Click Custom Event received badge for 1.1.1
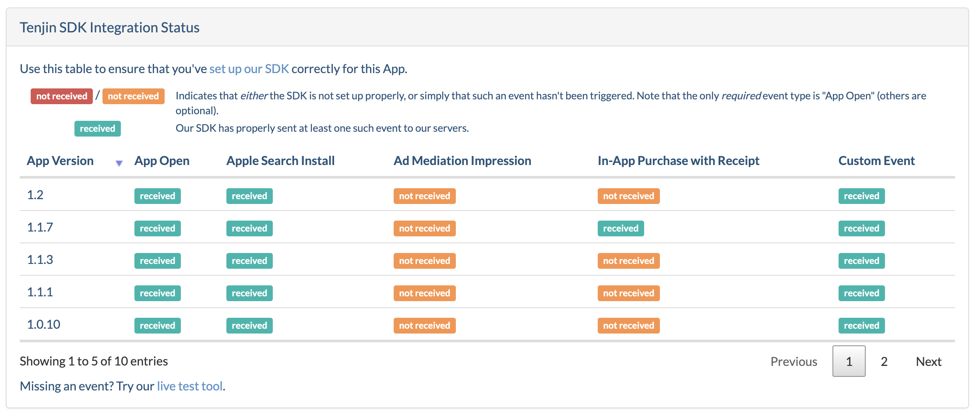Image resolution: width=980 pixels, height=418 pixels. coord(862,293)
